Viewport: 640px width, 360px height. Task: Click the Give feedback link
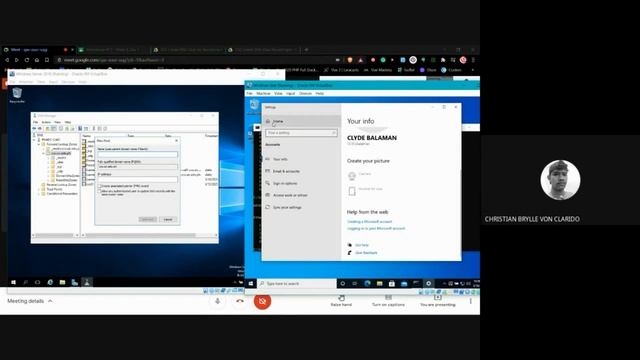click(x=366, y=253)
